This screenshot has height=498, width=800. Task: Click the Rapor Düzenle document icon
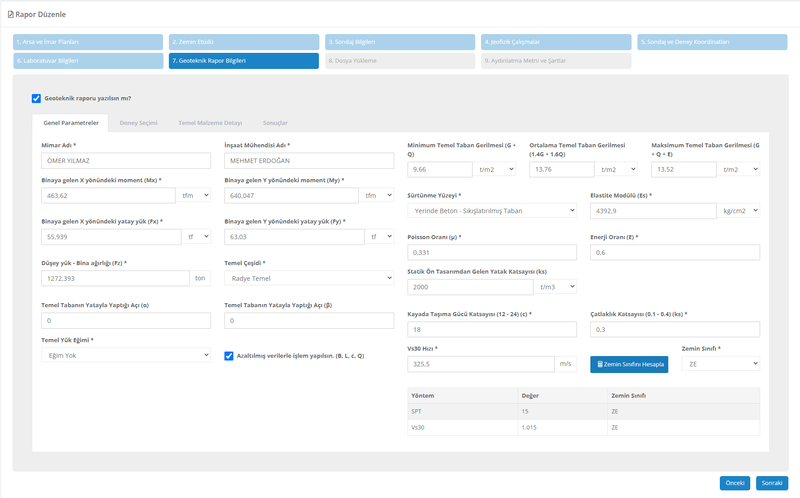(x=10, y=15)
